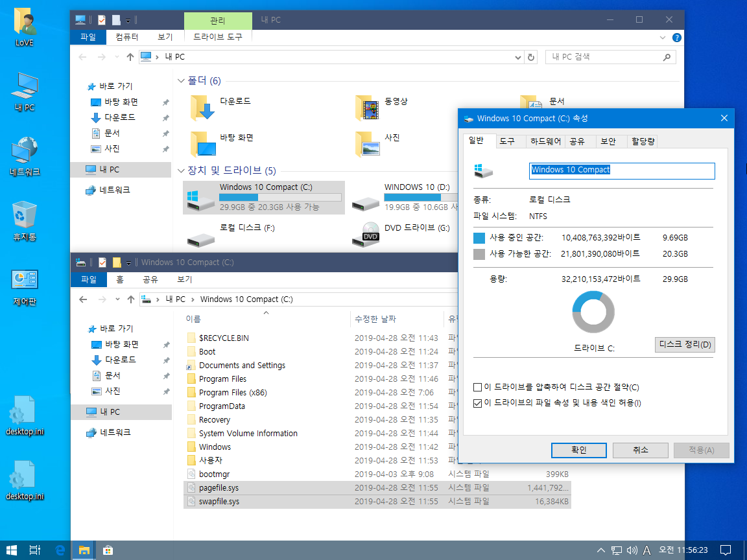This screenshot has height=560, width=747.
Task: Go back in Windows 10 Compact (C:) window
Action: (84, 299)
